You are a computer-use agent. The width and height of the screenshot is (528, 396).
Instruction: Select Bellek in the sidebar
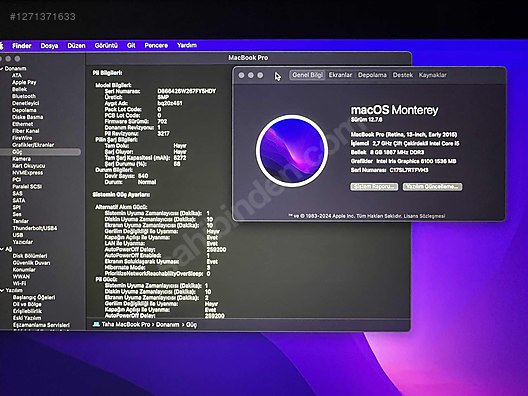pos(20,89)
